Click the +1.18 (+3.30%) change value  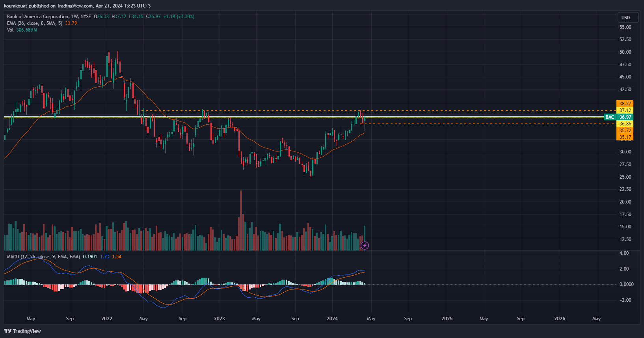[x=179, y=17]
